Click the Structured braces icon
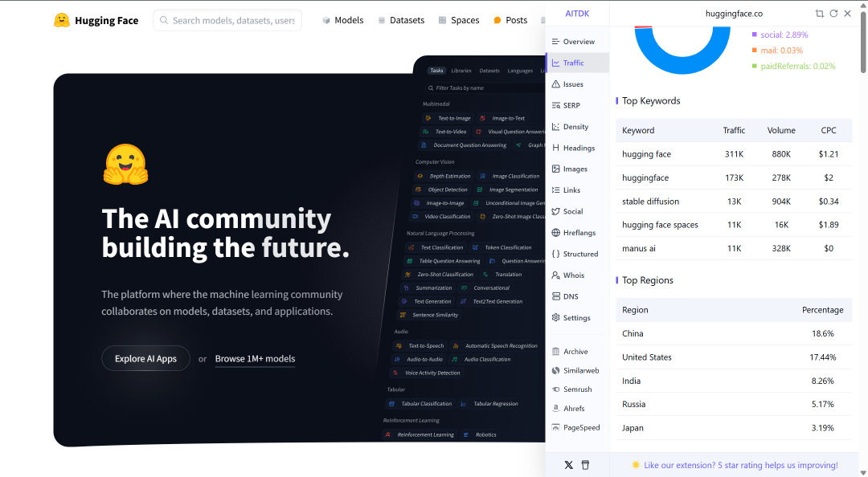 tap(556, 254)
